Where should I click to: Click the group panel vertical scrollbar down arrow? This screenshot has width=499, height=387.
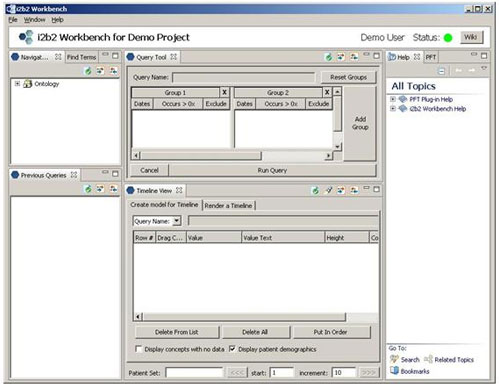pos(337,147)
